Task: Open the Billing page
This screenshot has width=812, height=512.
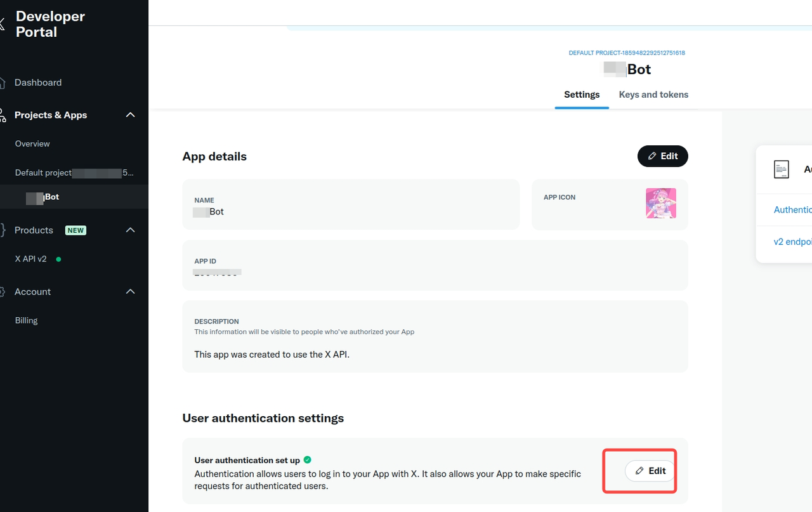Action: pyautogui.click(x=27, y=320)
